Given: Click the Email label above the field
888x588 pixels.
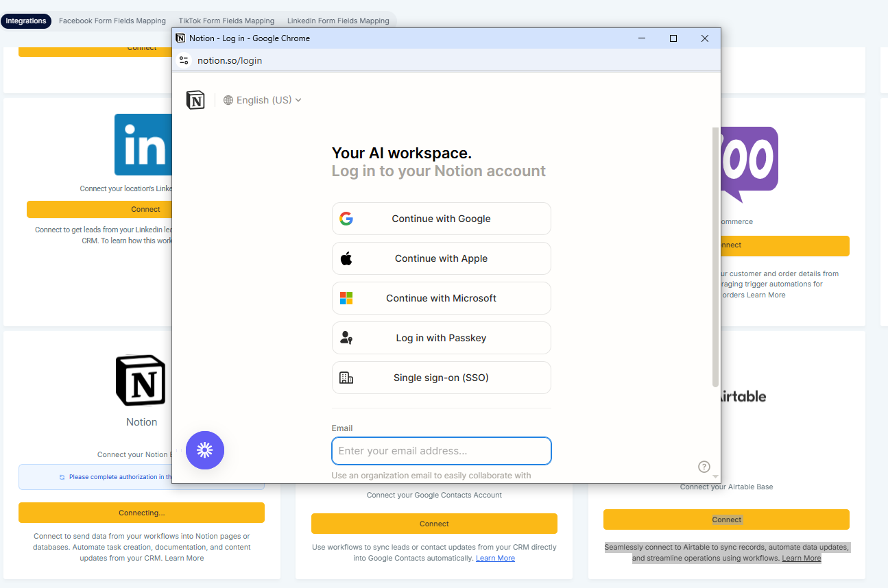Looking at the screenshot, I should click(342, 428).
